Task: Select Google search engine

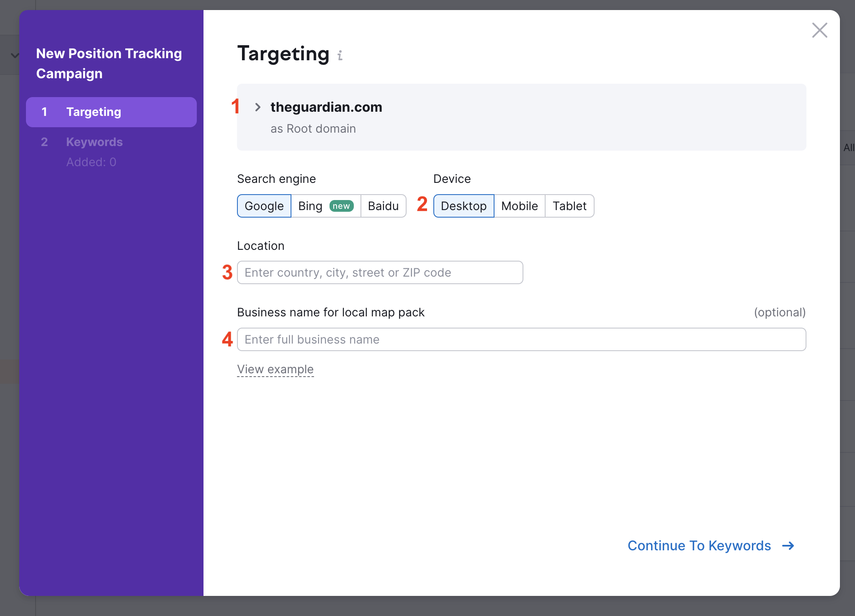Action: tap(264, 206)
